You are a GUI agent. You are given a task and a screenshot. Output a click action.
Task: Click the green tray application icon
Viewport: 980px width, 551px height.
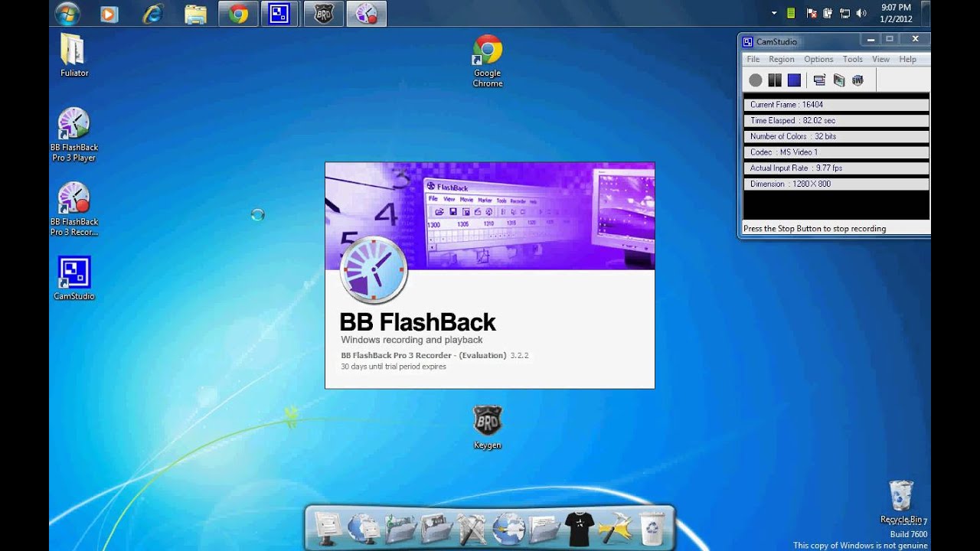coord(791,13)
